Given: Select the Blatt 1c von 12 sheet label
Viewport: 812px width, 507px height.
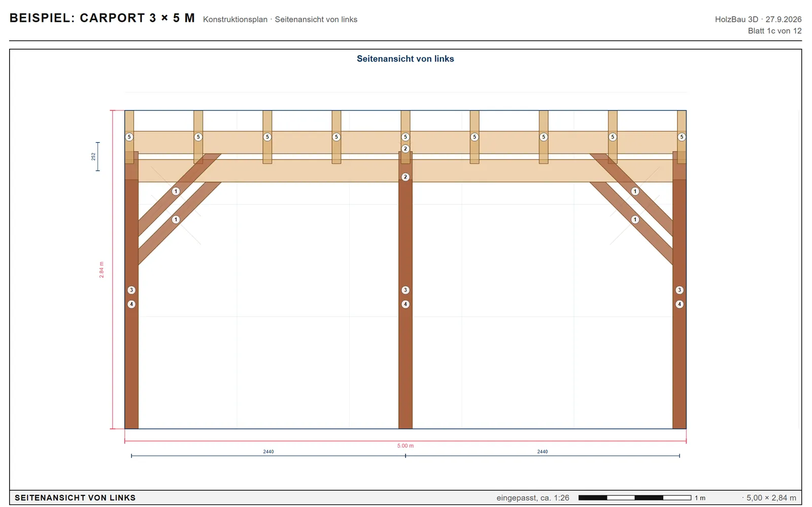Looking at the screenshot, I should pos(774,31).
